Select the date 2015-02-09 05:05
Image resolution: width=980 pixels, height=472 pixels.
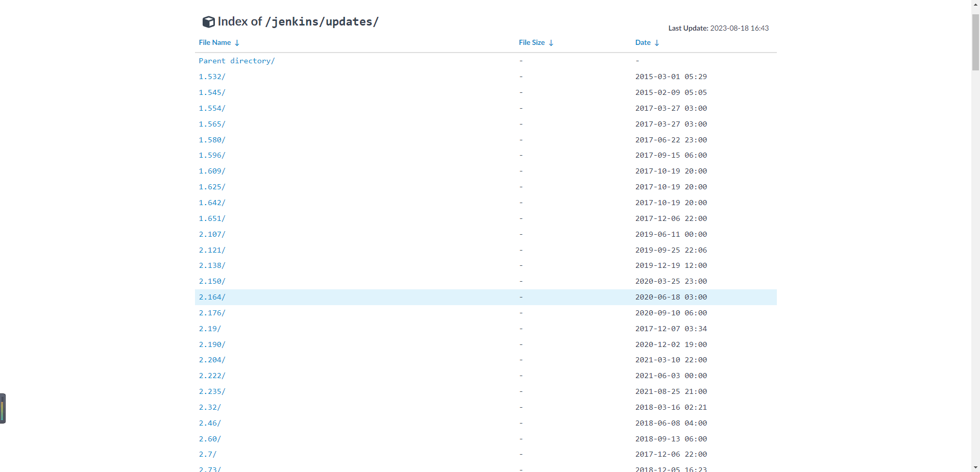pyautogui.click(x=671, y=92)
